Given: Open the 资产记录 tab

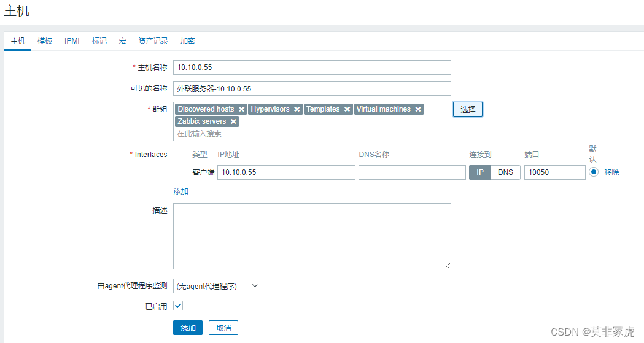Looking at the screenshot, I should [x=153, y=41].
